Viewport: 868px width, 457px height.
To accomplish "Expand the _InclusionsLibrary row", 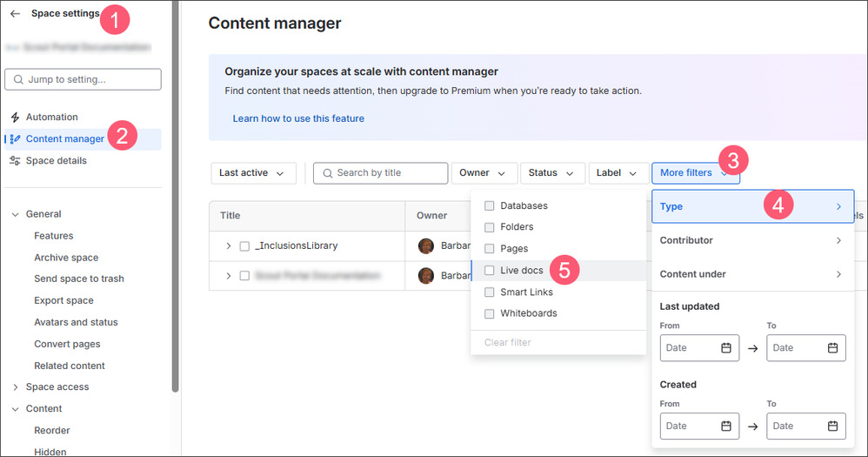I will click(229, 246).
